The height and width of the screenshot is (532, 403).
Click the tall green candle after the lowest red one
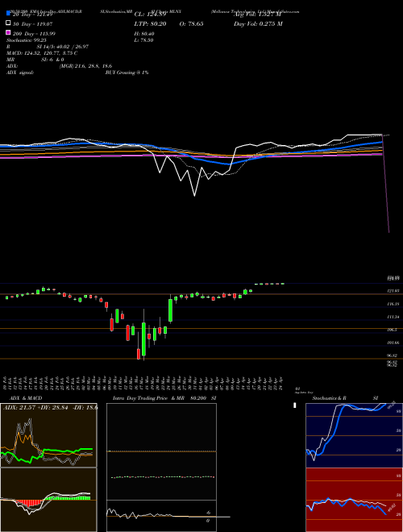[x=143, y=339]
